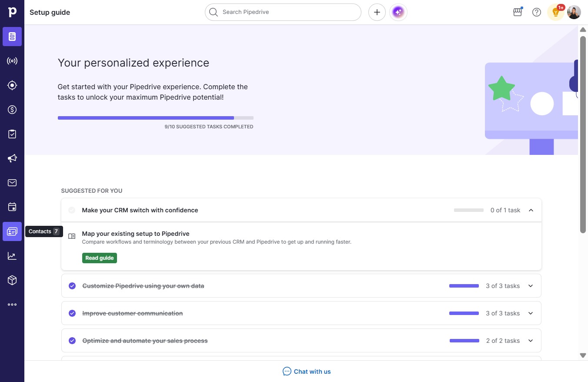
Task: Open Leads via the target sidebar icon
Action: pos(12,85)
